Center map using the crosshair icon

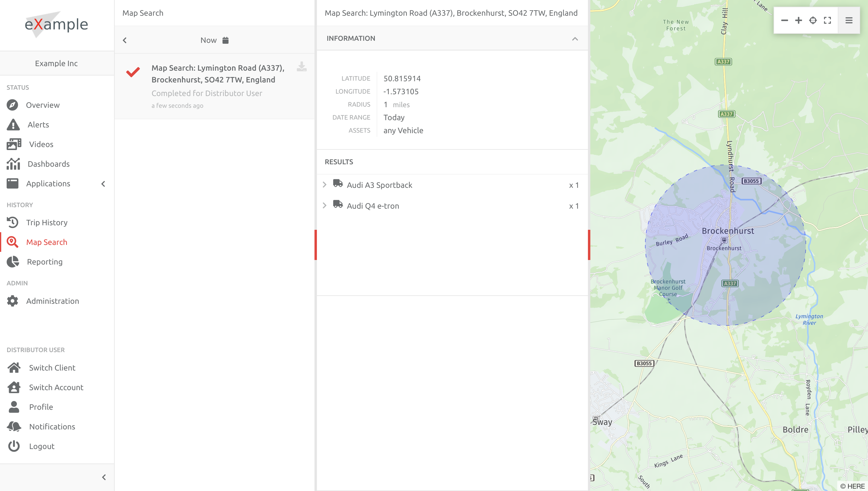coord(813,21)
